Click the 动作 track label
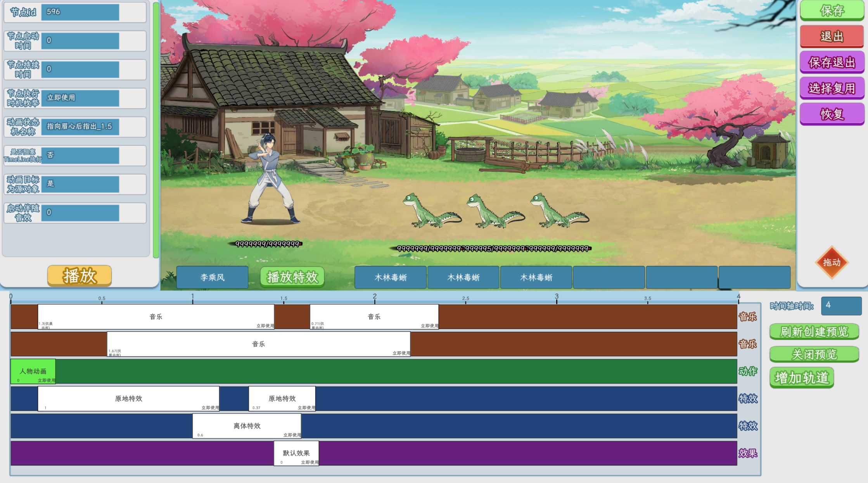The image size is (868, 483). coord(748,371)
